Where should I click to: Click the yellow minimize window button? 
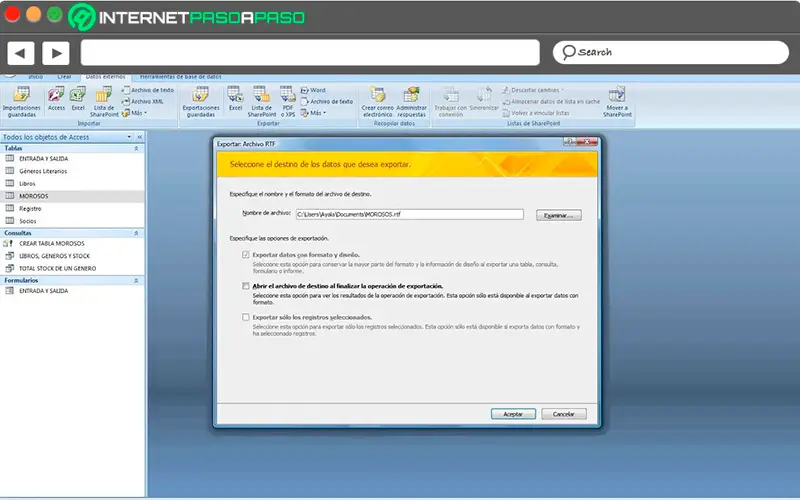[34, 14]
